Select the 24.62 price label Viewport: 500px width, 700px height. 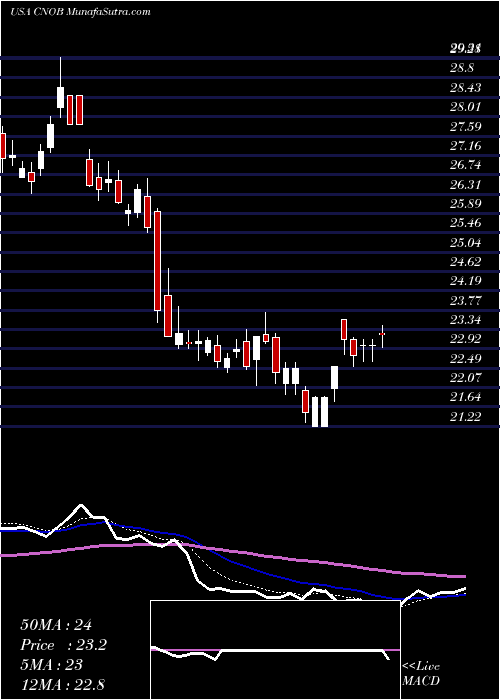point(466,262)
